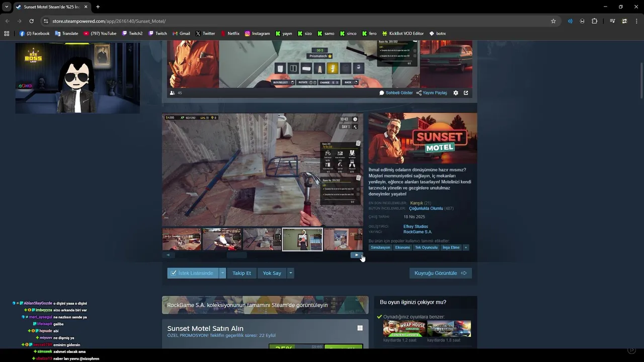Close the Sunset Motel Steam tab
Viewport: 644px width, 362px height.
pyautogui.click(x=86, y=7)
